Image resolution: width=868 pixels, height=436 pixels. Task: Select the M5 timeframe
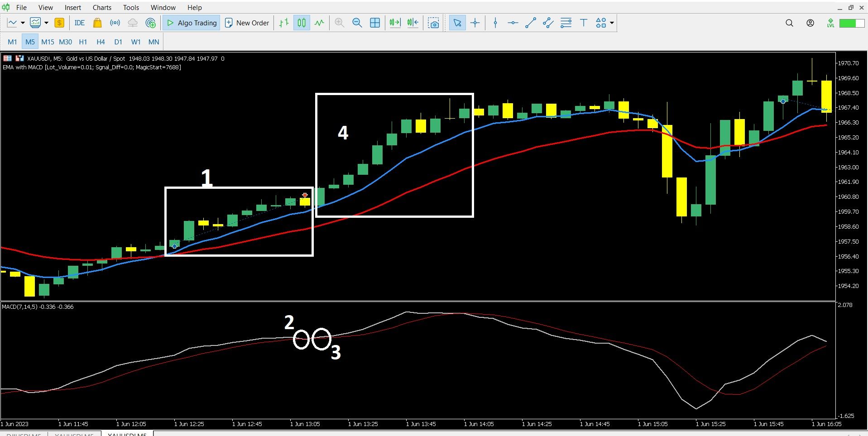click(30, 42)
